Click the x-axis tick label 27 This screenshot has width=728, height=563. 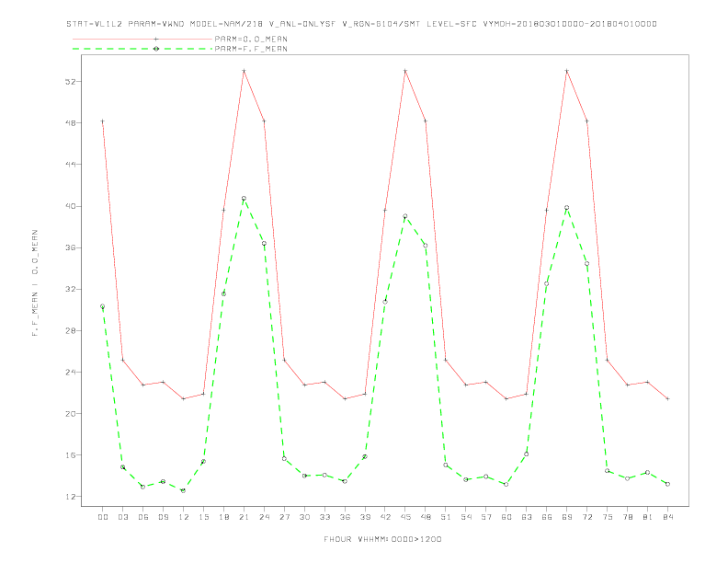click(x=284, y=517)
